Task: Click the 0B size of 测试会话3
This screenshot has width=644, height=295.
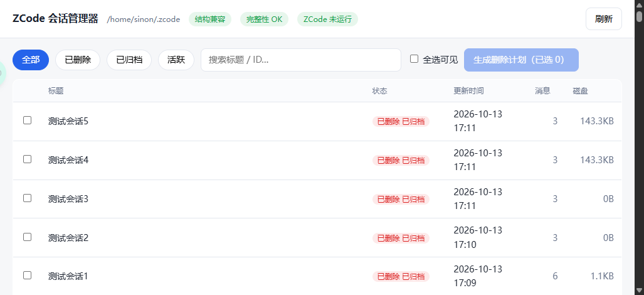Action: 608,199
